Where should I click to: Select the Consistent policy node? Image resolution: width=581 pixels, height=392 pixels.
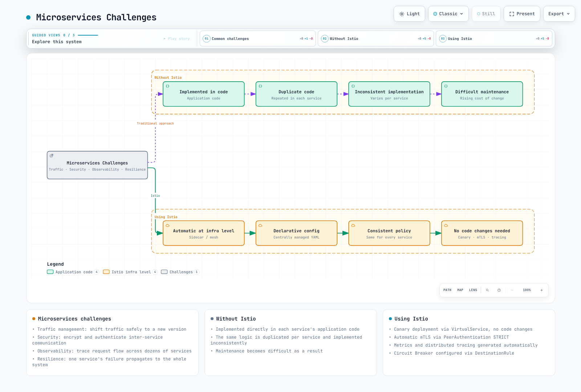pos(389,233)
